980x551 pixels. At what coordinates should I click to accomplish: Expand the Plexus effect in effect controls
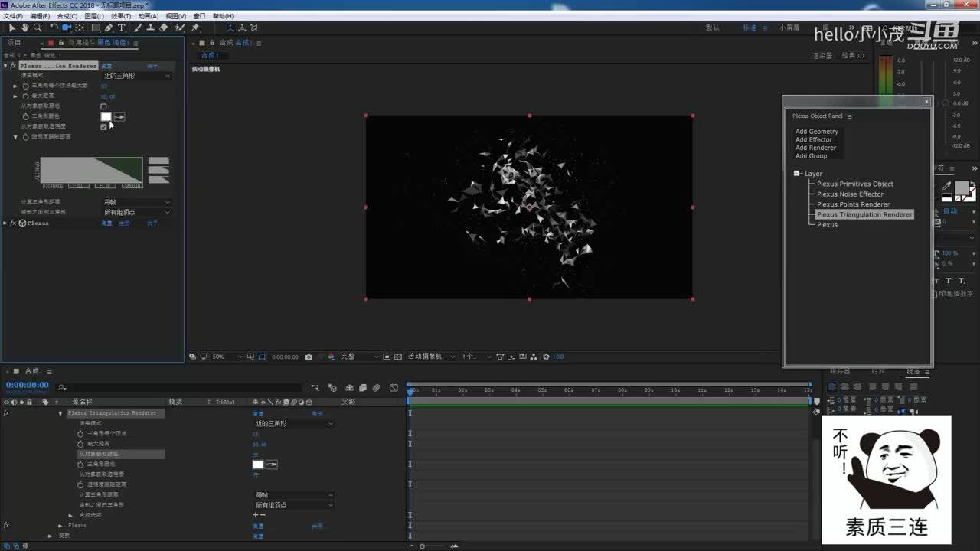tap(6, 223)
